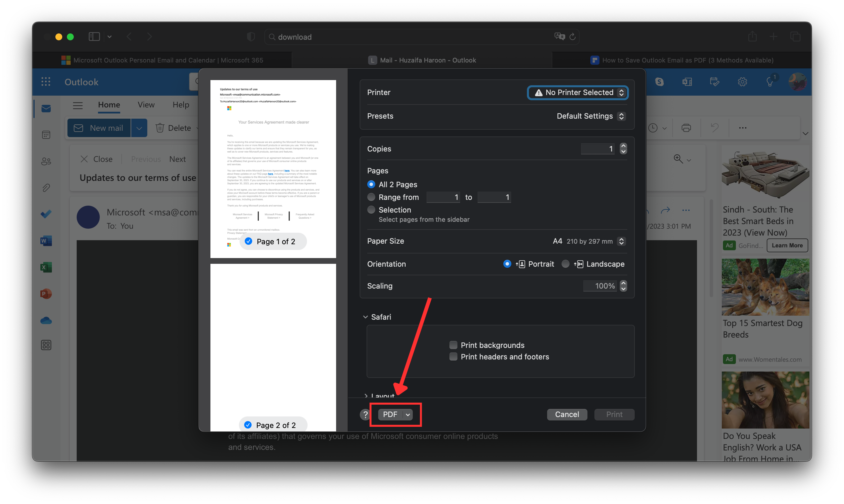Open the PDF dropdown menu
Screen dimensions: 844x504
pyautogui.click(x=408, y=414)
